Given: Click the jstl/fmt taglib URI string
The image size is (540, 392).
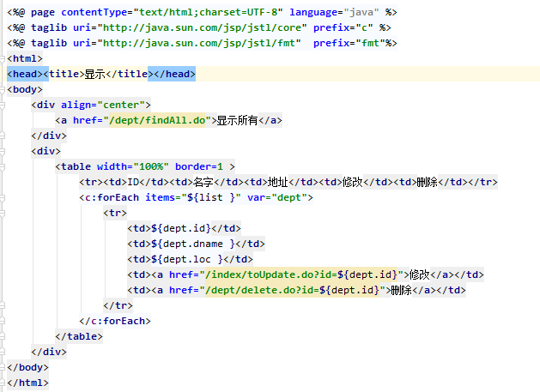Looking at the screenshot, I should [199, 44].
